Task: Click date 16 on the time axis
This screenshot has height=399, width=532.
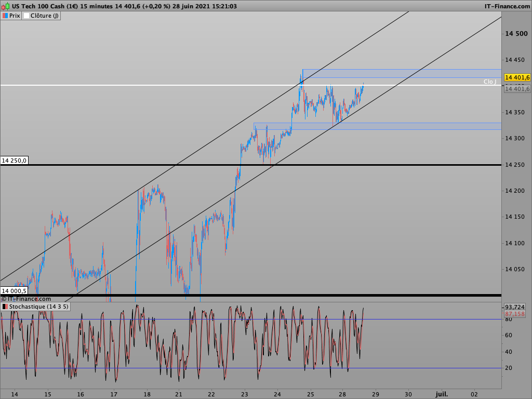Action: click(81, 394)
